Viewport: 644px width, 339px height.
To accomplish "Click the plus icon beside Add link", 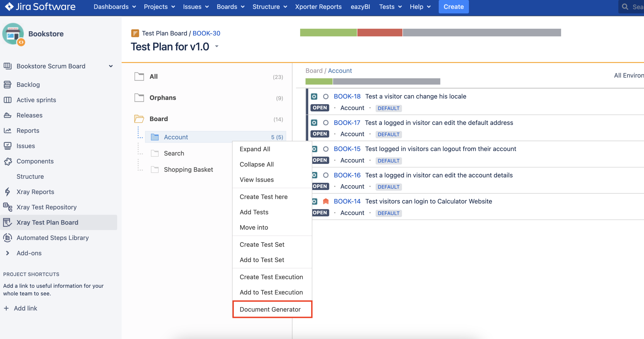I will coord(6,308).
